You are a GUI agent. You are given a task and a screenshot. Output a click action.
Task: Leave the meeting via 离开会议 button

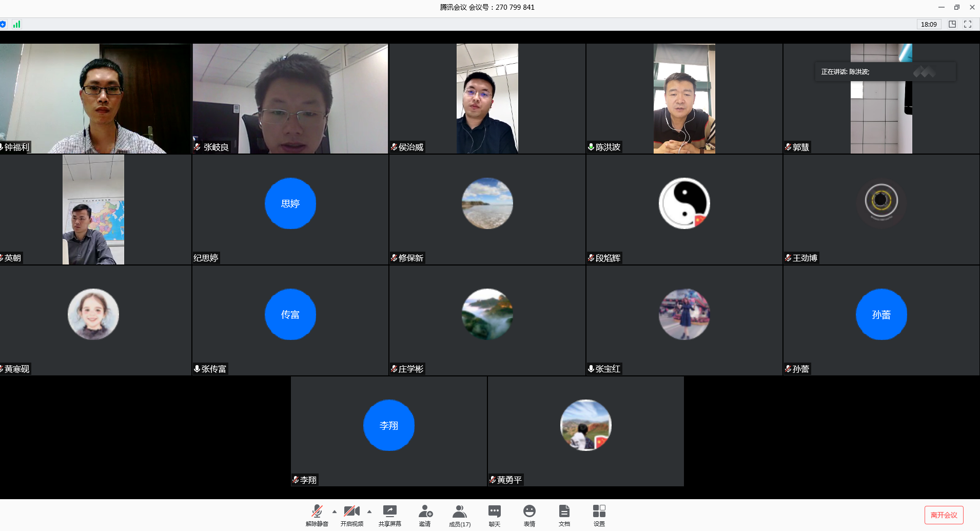(944, 515)
